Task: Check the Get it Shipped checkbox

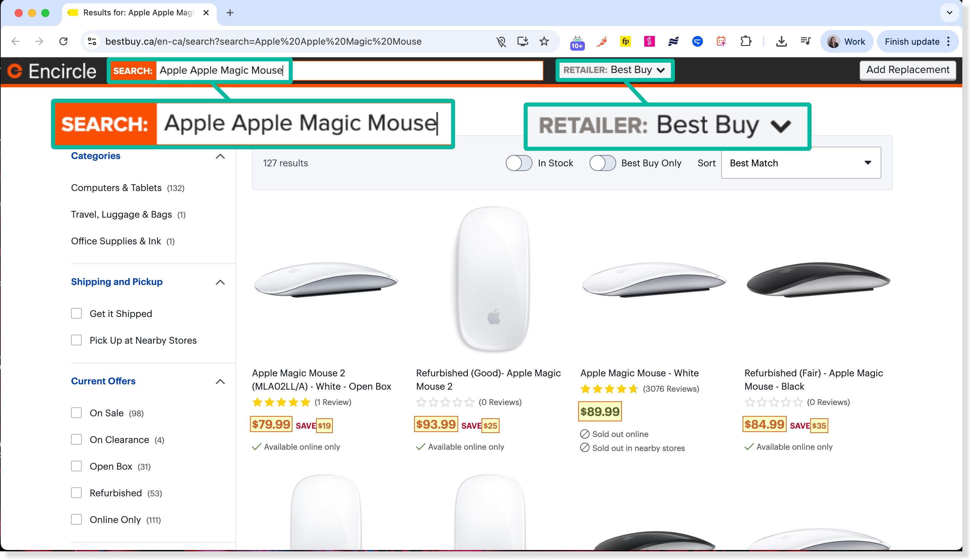Action: 77,313
